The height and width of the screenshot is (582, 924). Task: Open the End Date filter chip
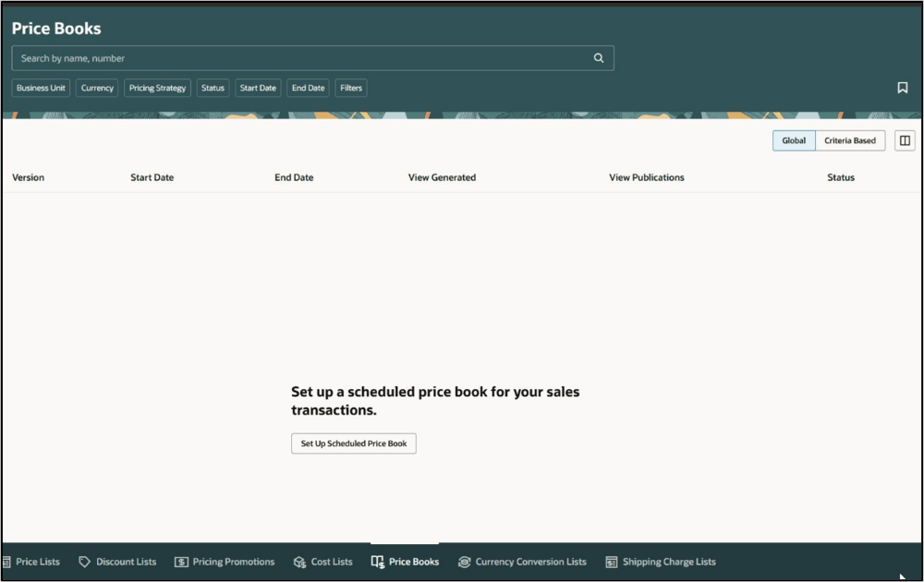click(x=309, y=88)
